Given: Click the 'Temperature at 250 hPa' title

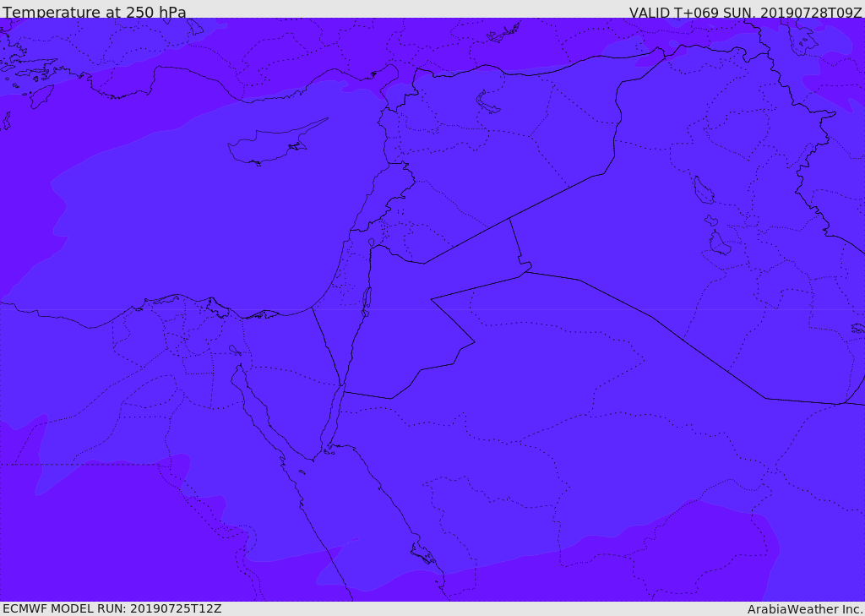Looking at the screenshot, I should 95,12.
